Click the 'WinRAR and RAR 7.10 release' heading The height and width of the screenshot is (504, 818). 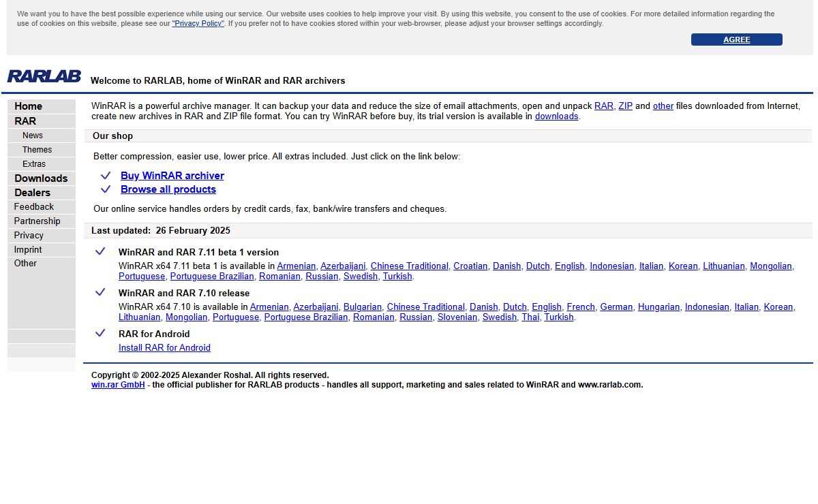(x=184, y=294)
